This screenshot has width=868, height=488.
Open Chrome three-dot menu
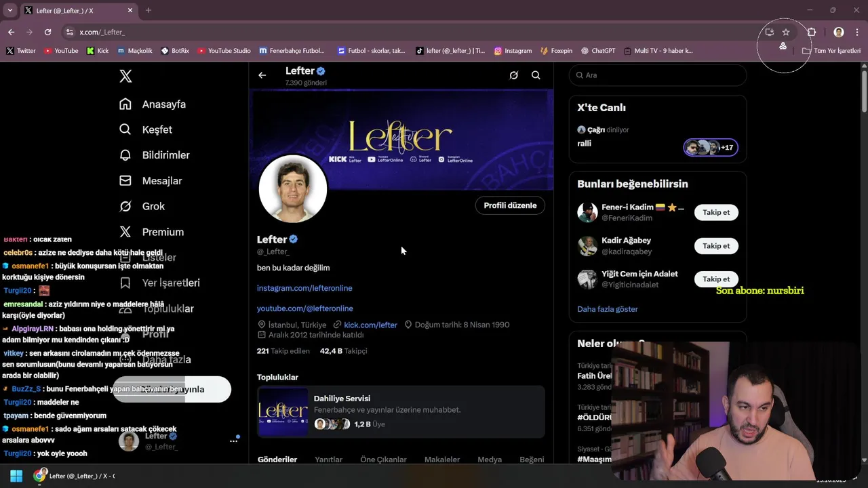858,32
